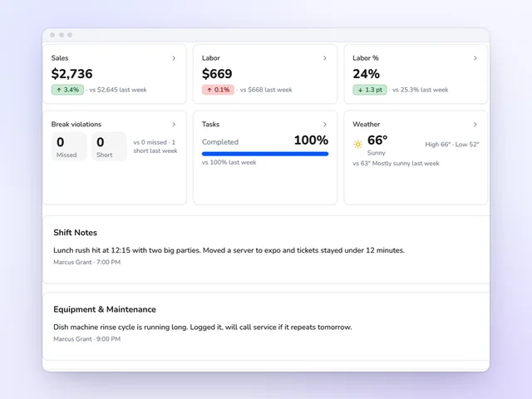Expand the Tasks card chevron
The height and width of the screenshot is (399, 532).
pyautogui.click(x=325, y=124)
